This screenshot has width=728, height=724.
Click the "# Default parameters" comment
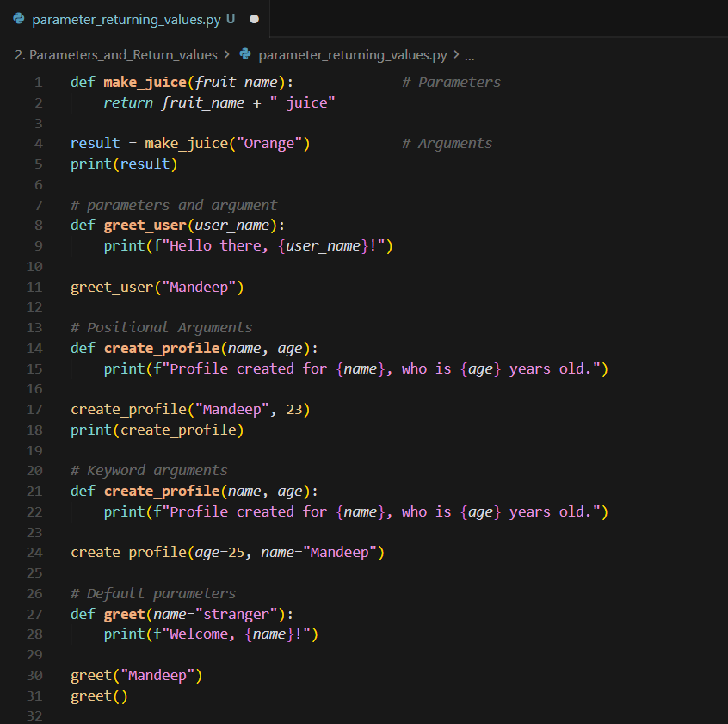pyautogui.click(x=153, y=593)
